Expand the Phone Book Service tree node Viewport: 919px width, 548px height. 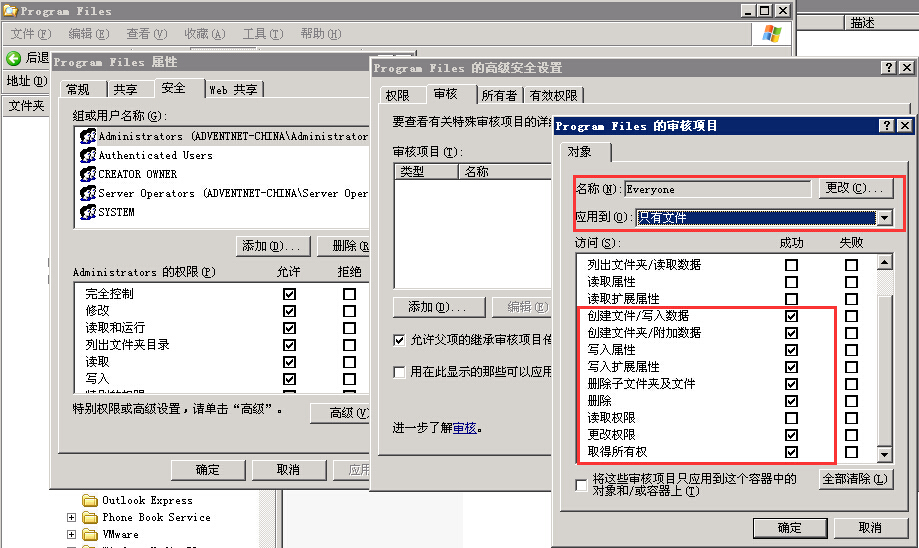72,518
